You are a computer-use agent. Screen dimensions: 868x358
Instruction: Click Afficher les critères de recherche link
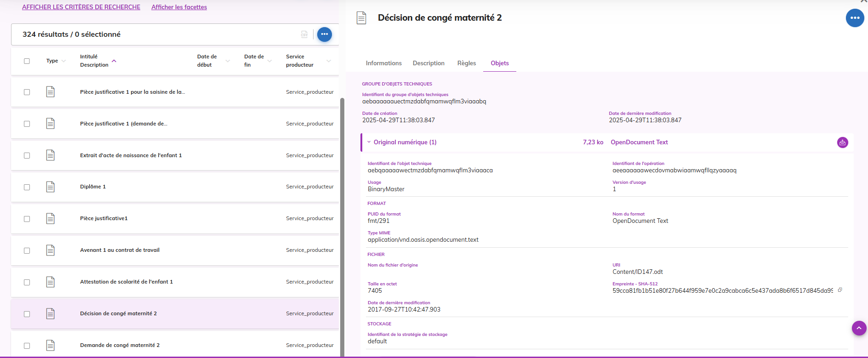81,7
